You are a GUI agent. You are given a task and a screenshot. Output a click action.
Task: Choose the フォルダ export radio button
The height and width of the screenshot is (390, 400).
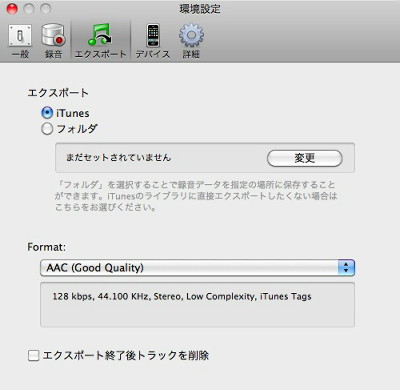[x=47, y=129]
